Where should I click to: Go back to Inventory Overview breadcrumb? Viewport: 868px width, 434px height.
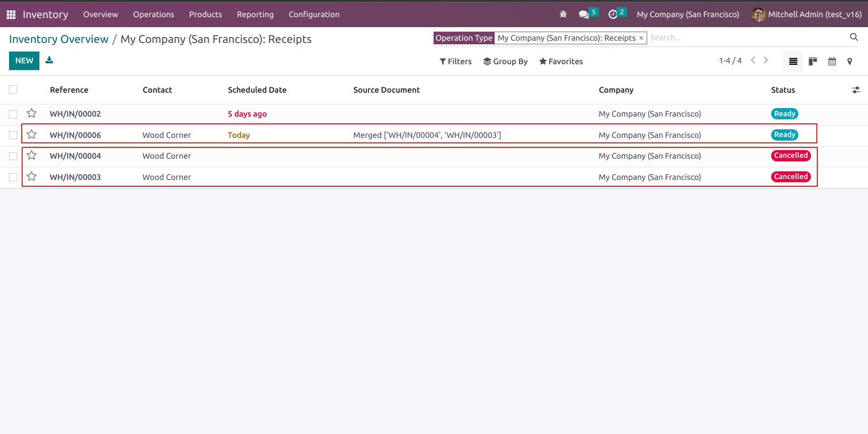pyautogui.click(x=59, y=39)
